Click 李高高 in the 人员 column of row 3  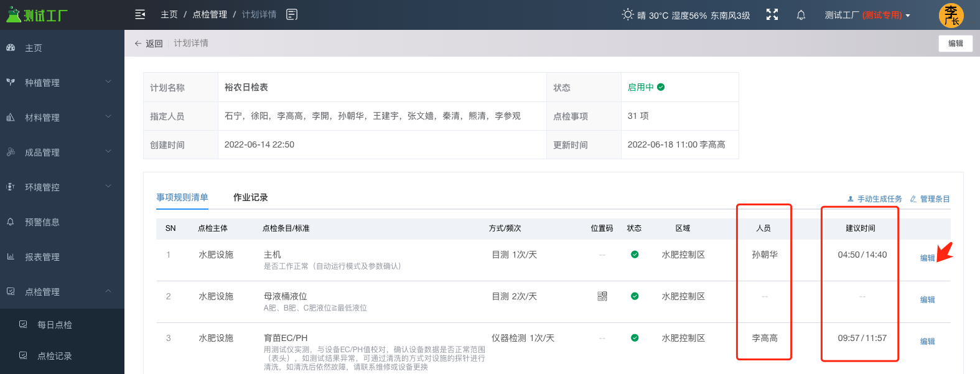(x=765, y=338)
